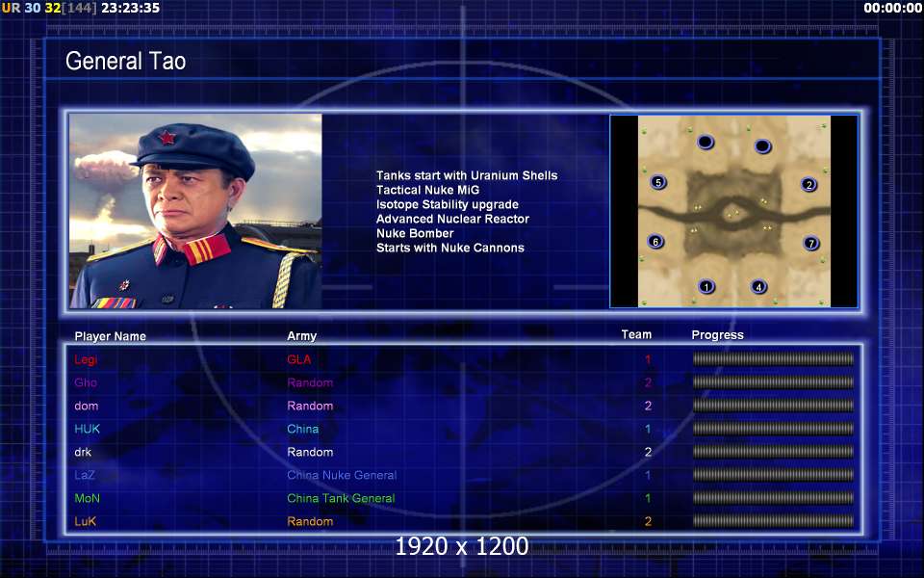Click the Progress column header

(717, 335)
